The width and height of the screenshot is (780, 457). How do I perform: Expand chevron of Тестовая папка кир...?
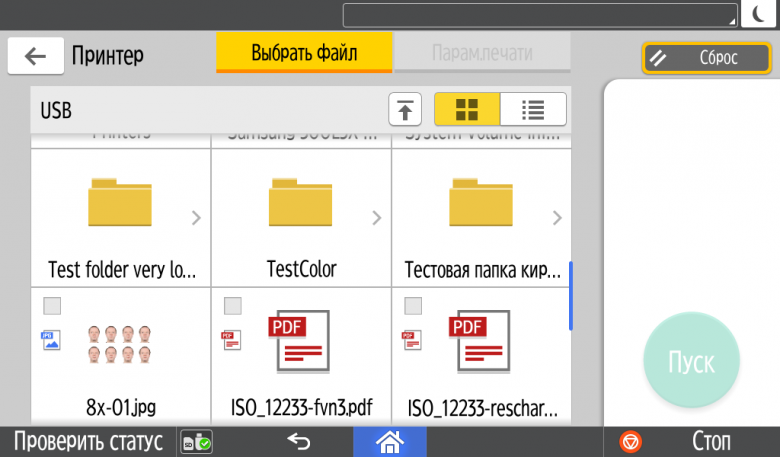pos(557,217)
